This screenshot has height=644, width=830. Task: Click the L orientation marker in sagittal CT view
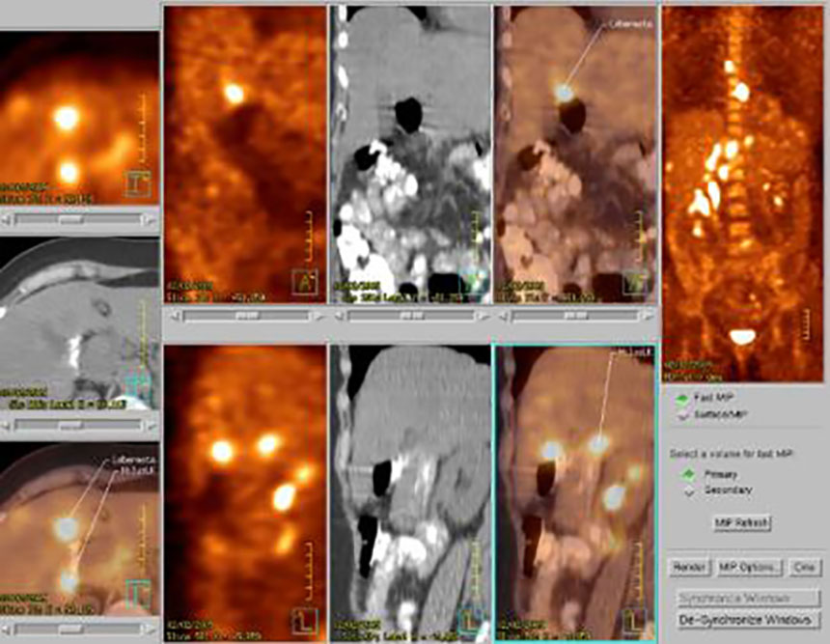coord(471,621)
